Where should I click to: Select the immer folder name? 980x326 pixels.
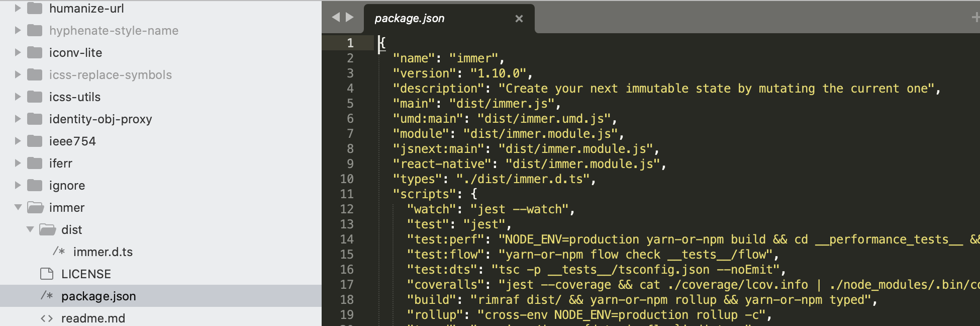point(67,207)
